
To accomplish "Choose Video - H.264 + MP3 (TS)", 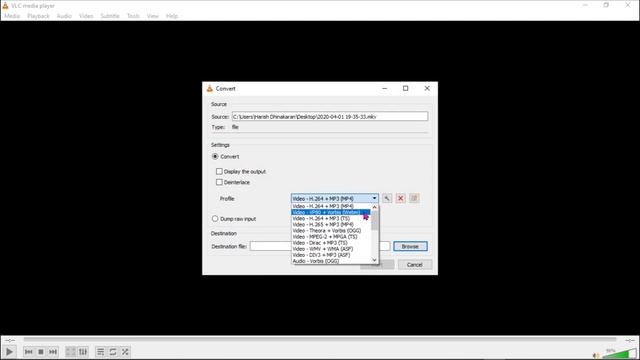I will tap(331, 218).
